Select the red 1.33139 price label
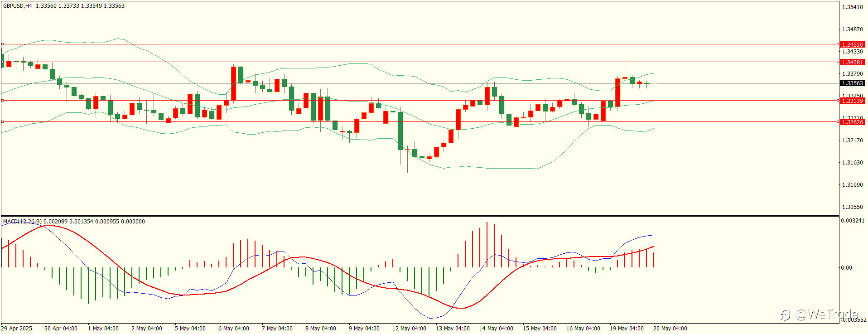 pos(852,101)
